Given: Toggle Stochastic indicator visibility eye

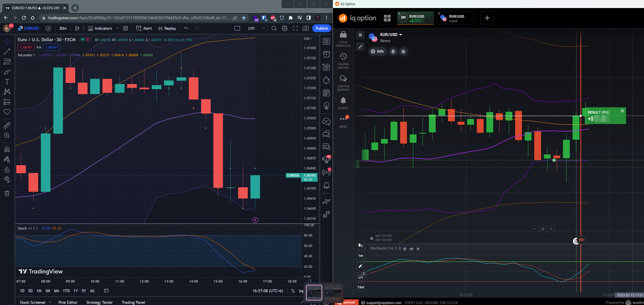Looking at the screenshot, I should (411, 249).
